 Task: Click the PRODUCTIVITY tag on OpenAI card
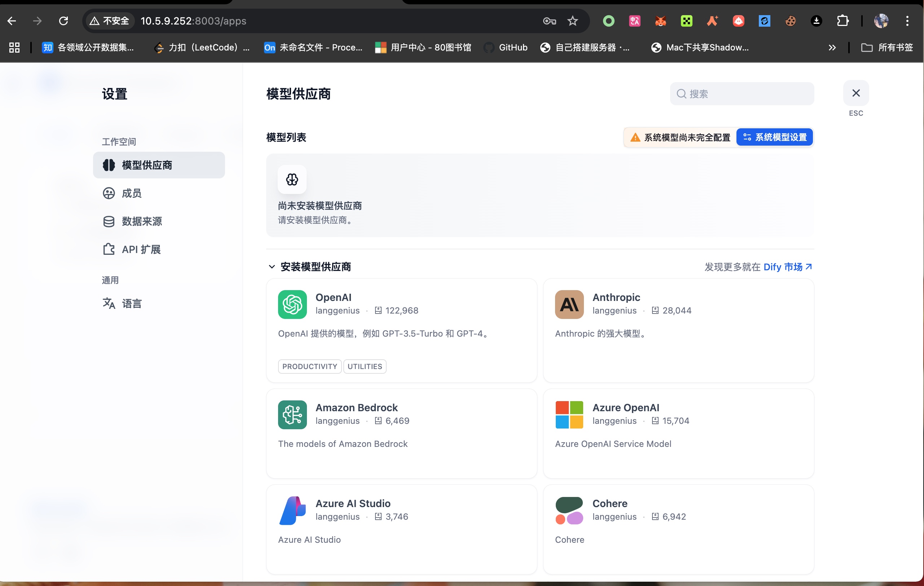click(309, 366)
